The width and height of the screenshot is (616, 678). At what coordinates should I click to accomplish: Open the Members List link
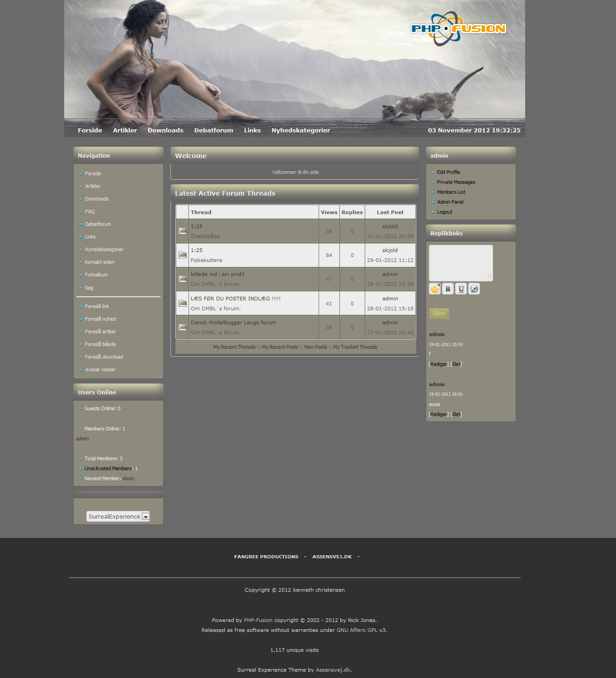coord(451,192)
